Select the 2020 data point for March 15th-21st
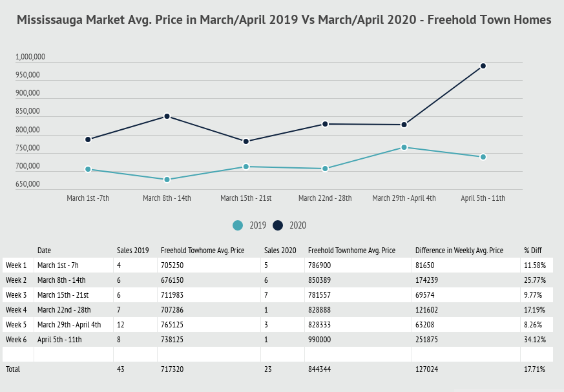The width and height of the screenshot is (564, 392). point(246,141)
